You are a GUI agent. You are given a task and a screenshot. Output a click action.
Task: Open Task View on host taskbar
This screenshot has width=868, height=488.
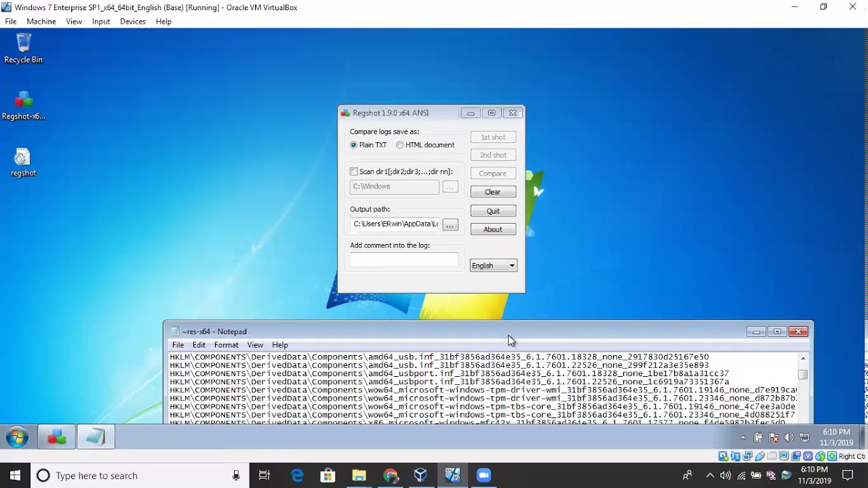pos(264,476)
